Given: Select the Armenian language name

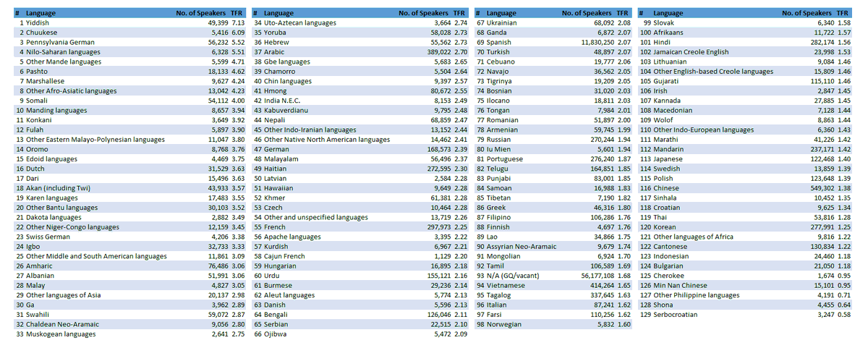Looking at the screenshot, I should tap(503, 130).
